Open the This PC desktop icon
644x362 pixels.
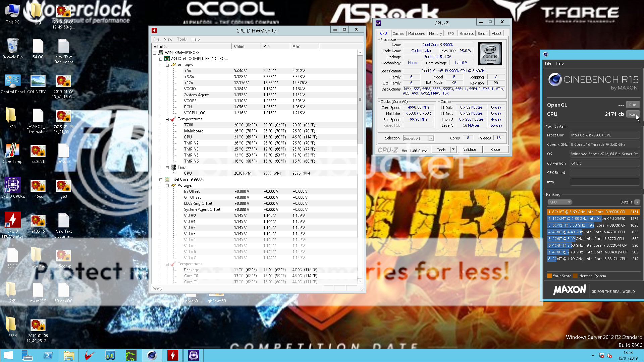coord(12,13)
